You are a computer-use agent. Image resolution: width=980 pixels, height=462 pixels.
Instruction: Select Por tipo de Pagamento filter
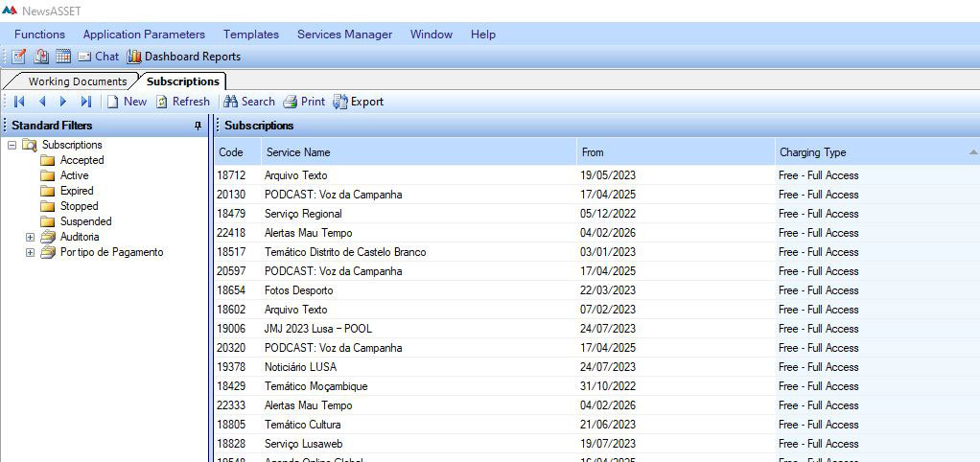coord(112,253)
